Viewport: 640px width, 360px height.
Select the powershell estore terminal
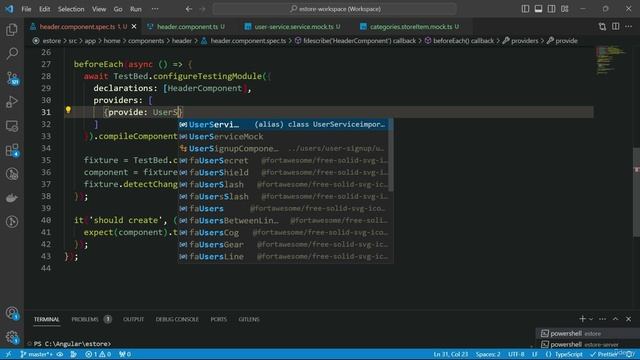click(x=588, y=333)
